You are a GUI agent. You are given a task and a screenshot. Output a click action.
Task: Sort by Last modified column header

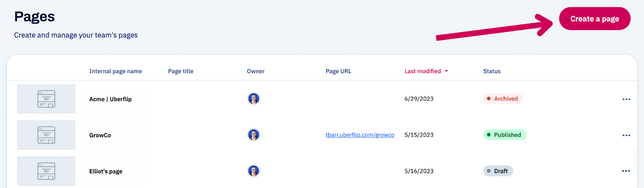pyautogui.click(x=423, y=71)
